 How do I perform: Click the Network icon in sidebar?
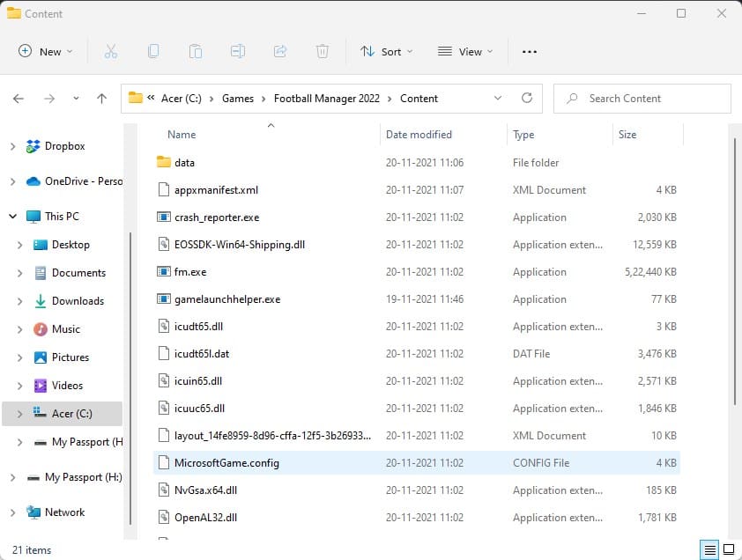click(33, 512)
